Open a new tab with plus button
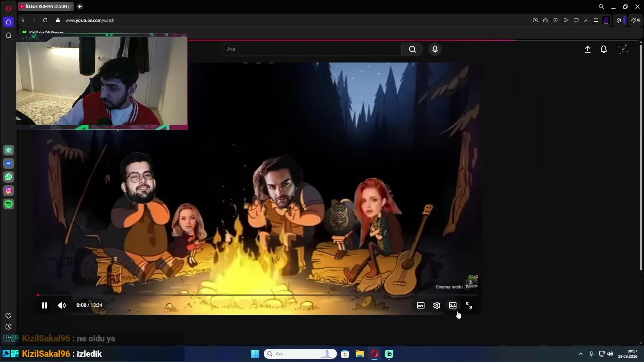 (x=79, y=7)
